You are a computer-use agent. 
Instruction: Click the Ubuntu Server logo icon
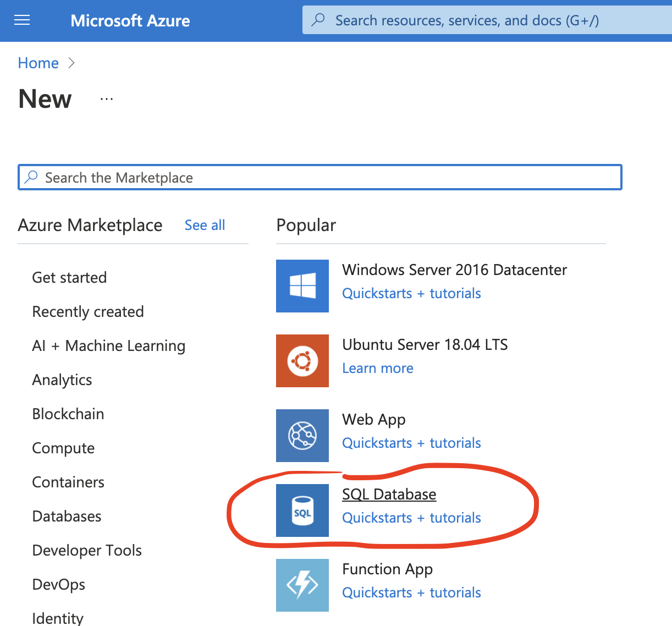click(x=302, y=361)
